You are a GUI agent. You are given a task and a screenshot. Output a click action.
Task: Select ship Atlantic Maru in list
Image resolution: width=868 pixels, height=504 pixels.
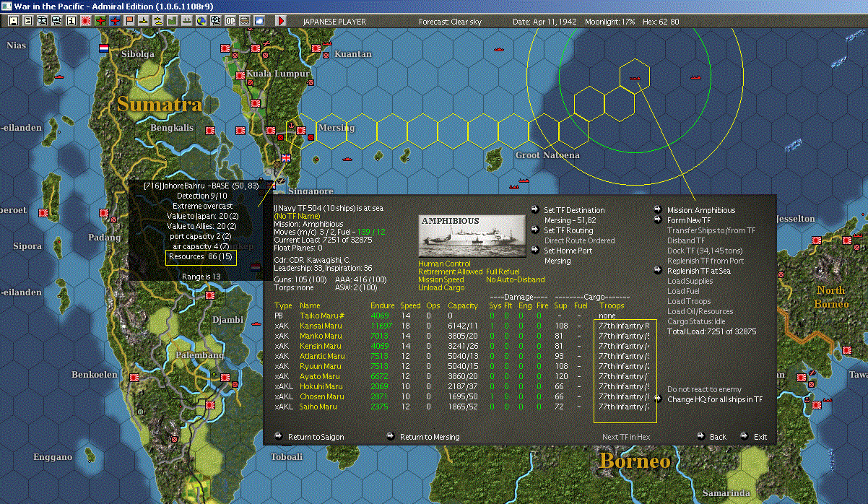322,356
